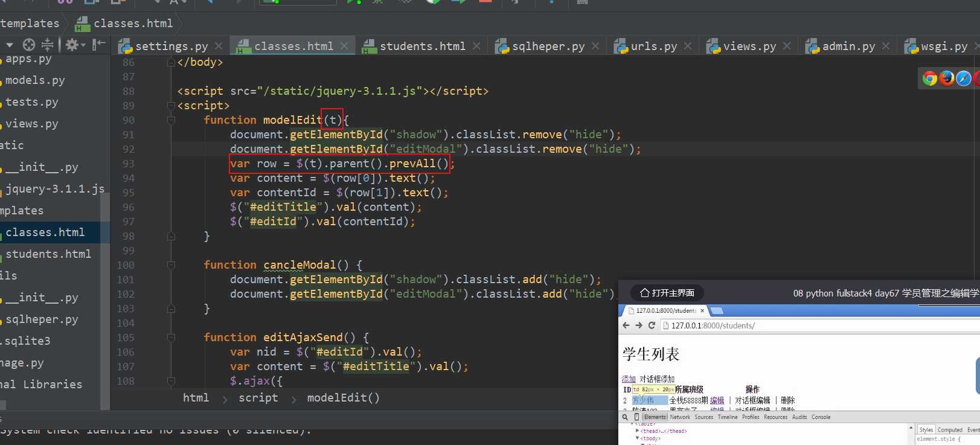The width and height of the screenshot is (980, 445).
Task: Click 编辑 link in the 方少伟 row
Action: click(717, 400)
